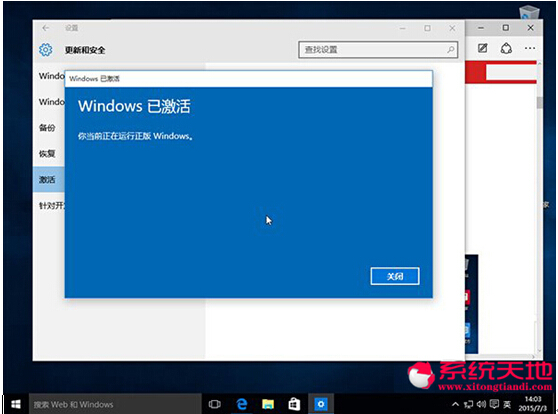Open File Explorer from the taskbar

point(268,404)
